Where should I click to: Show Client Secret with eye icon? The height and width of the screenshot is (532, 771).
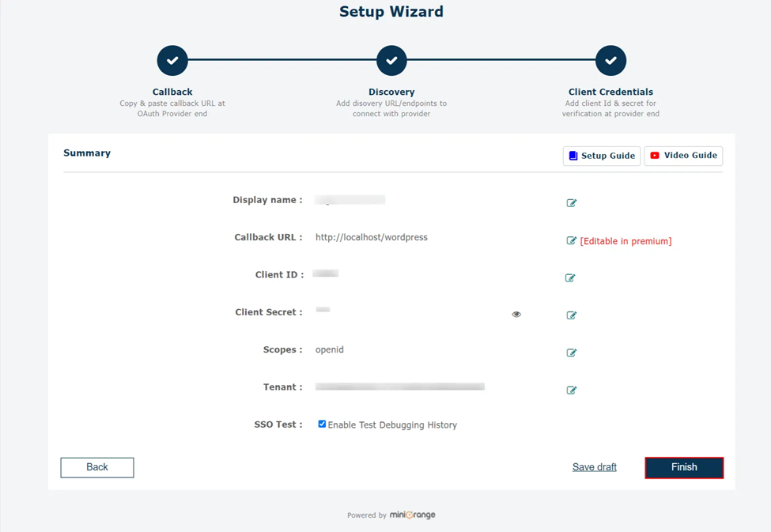tap(516, 314)
